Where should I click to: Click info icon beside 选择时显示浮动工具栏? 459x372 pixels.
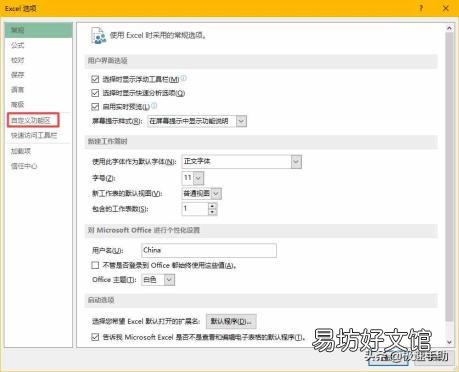click(183, 79)
